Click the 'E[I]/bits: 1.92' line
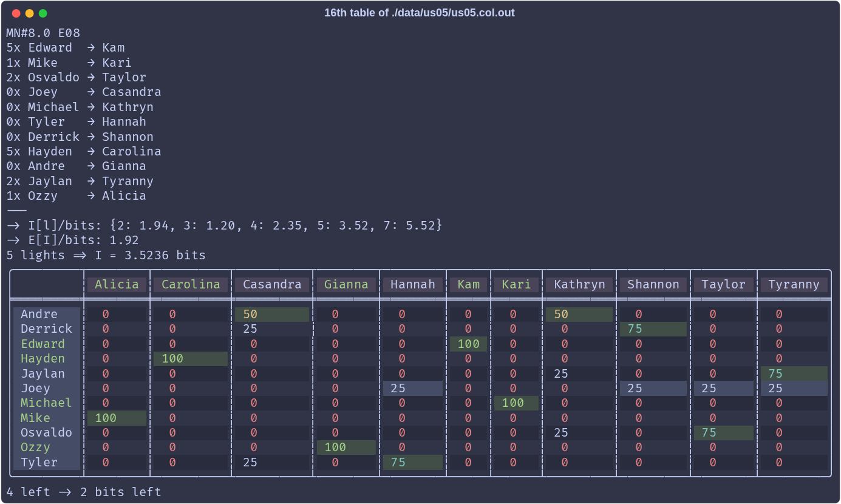 tap(73, 240)
